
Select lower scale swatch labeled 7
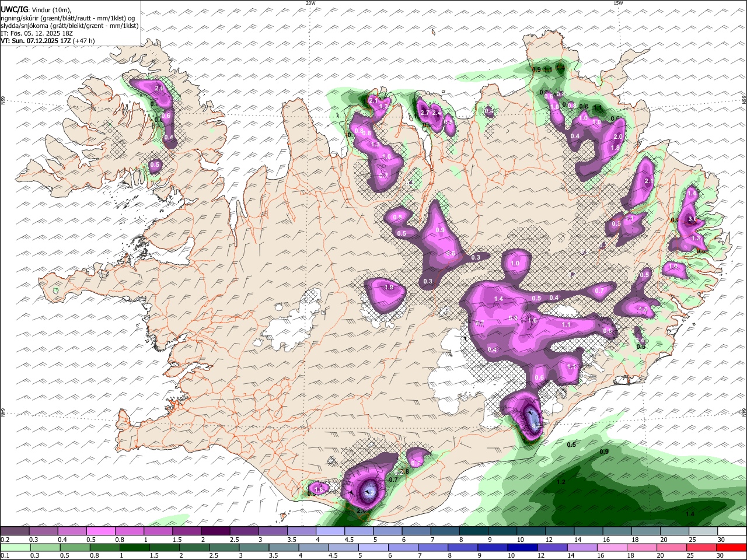tap(432, 547)
